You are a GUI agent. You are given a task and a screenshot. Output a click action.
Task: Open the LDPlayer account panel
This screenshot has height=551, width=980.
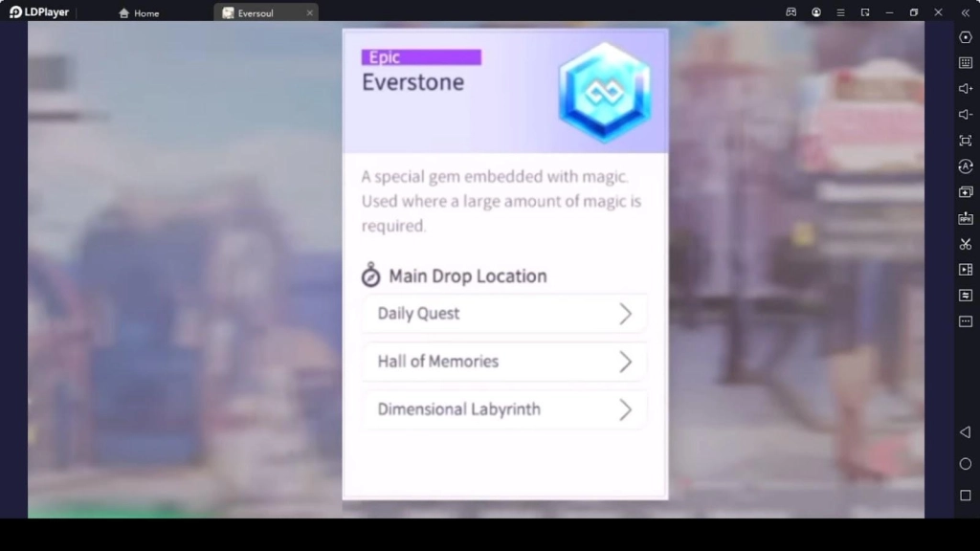pos(815,12)
